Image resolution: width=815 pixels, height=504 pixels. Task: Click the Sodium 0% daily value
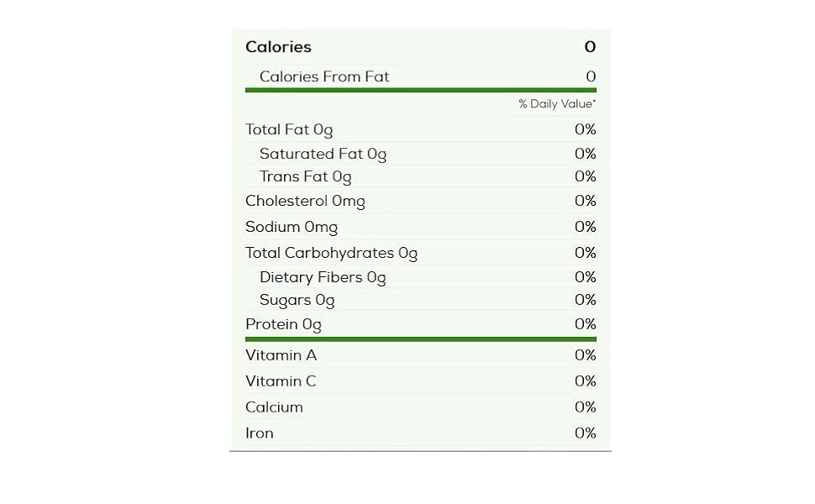586,227
